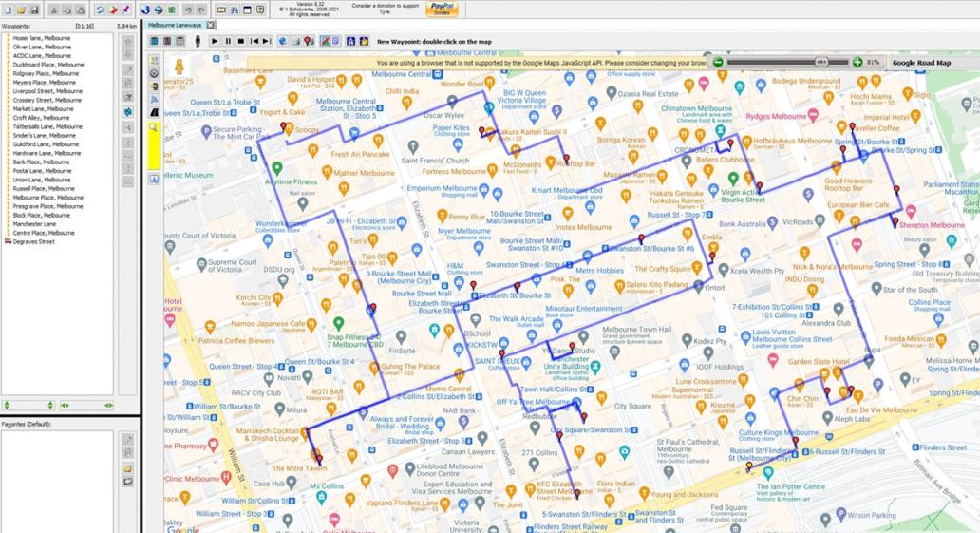Switch to the Melbourne Laneways tab
The width and height of the screenshot is (980, 533).
pos(175,25)
